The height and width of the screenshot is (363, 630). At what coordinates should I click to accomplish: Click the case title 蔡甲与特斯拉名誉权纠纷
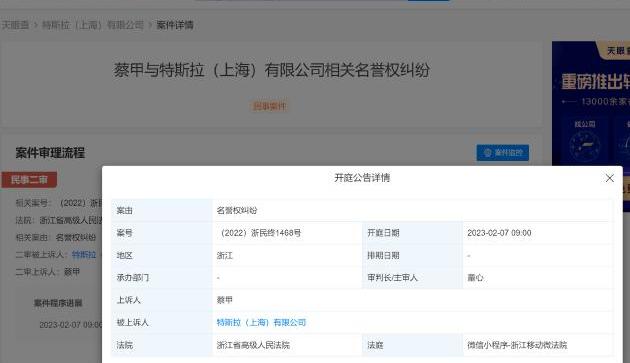pos(272,70)
